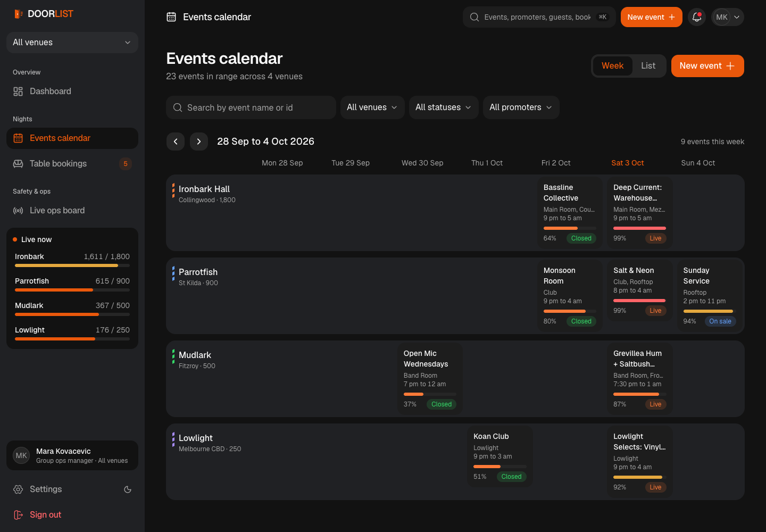Toggle dark mode moon icon
Viewport: 766px width, 532px height.
pyautogui.click(x=128, y=489)
